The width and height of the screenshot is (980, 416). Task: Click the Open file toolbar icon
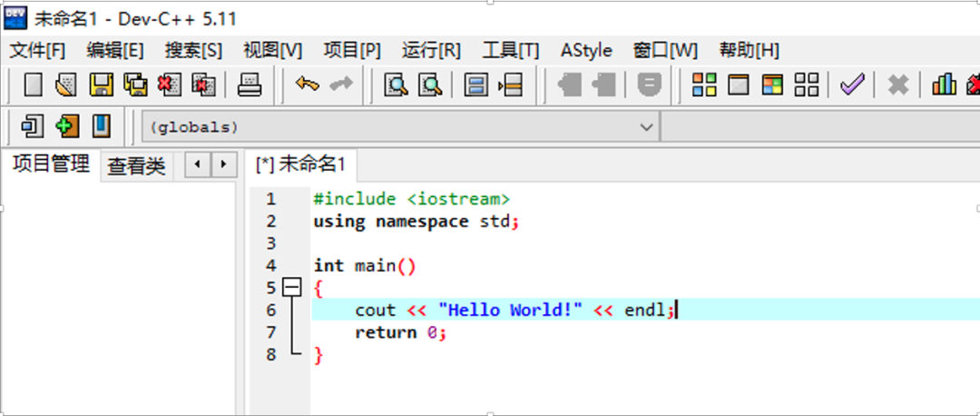point(66,84)
